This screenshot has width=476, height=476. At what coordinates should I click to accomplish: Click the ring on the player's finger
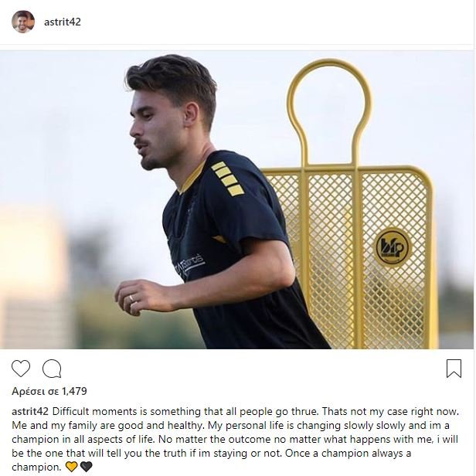point(131,298)
